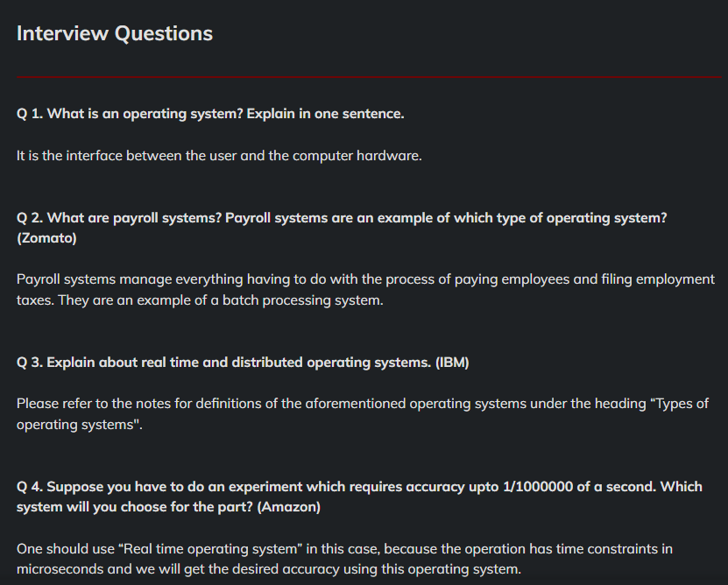Image resolution: width=728 pixels, height=585 pixels.
Task: Select the 'Q 3.' question number
Action: pyautogui.click(x=30, y=363)
